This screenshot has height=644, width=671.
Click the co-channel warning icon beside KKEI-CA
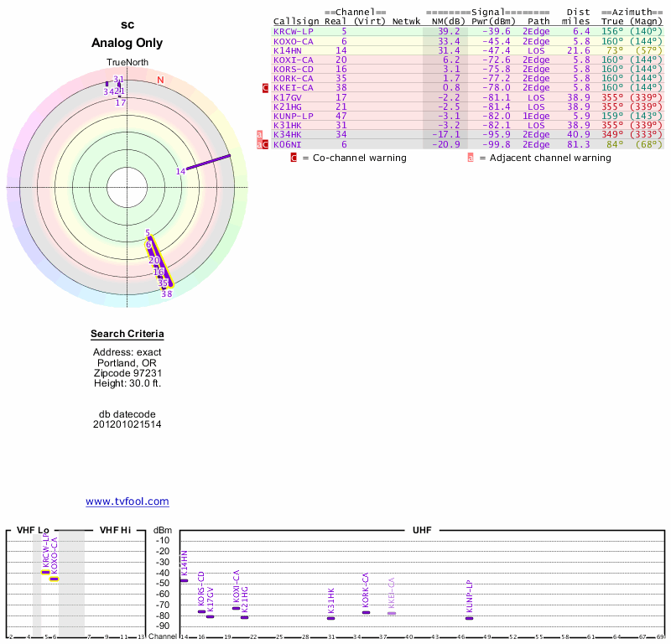pyautogui.click(x=266, y=88)
